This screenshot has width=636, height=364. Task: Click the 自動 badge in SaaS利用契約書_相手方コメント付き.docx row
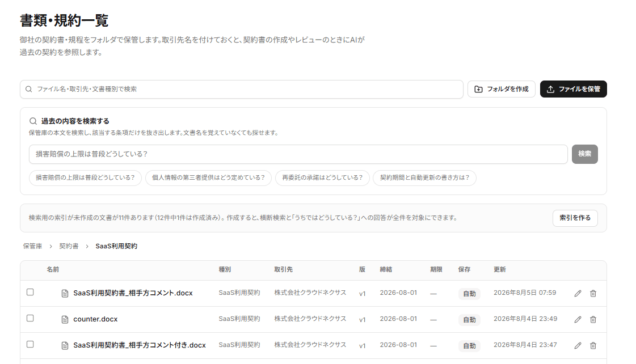click(469, 346)
